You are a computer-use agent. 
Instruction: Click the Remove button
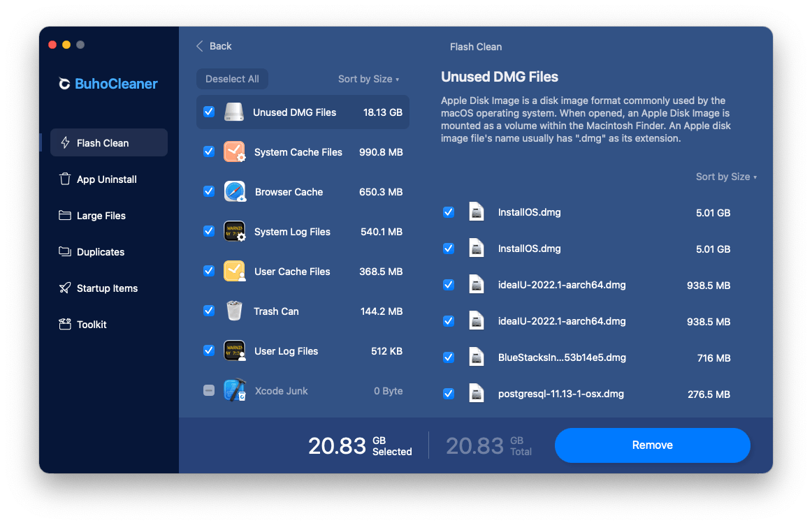point(653,445)
